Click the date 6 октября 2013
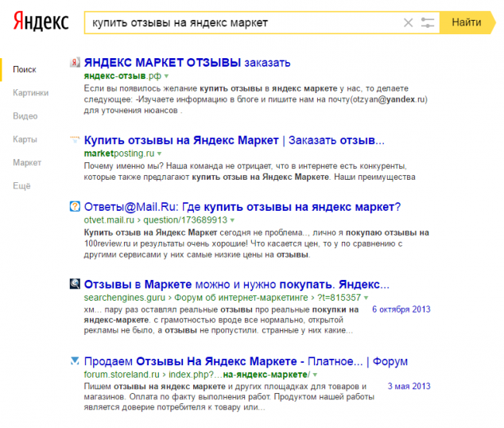 click(x=401, y=309)
